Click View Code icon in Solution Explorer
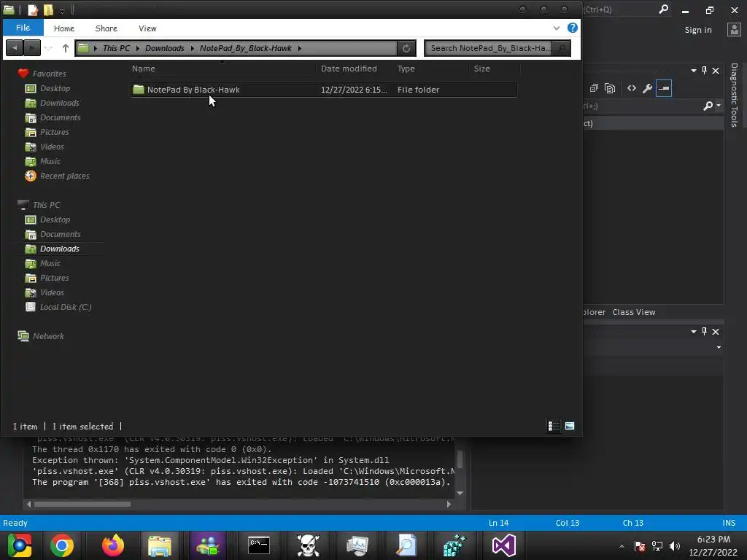The height and width of the screenshot is (560, 747). click(632, 88)
